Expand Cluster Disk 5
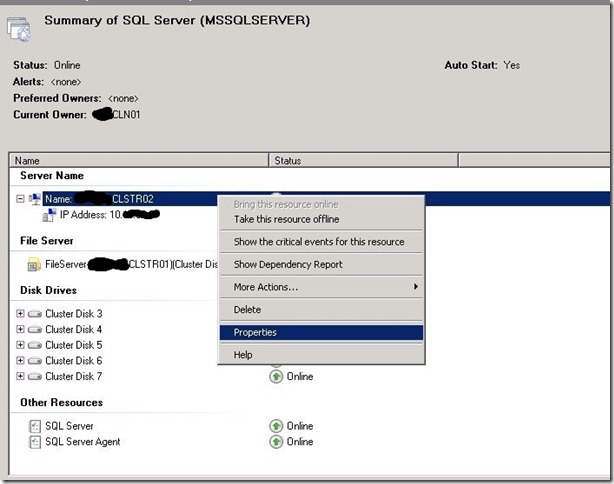Image resolution: width=614 pixels, height=484 pixels. (20, 345)
